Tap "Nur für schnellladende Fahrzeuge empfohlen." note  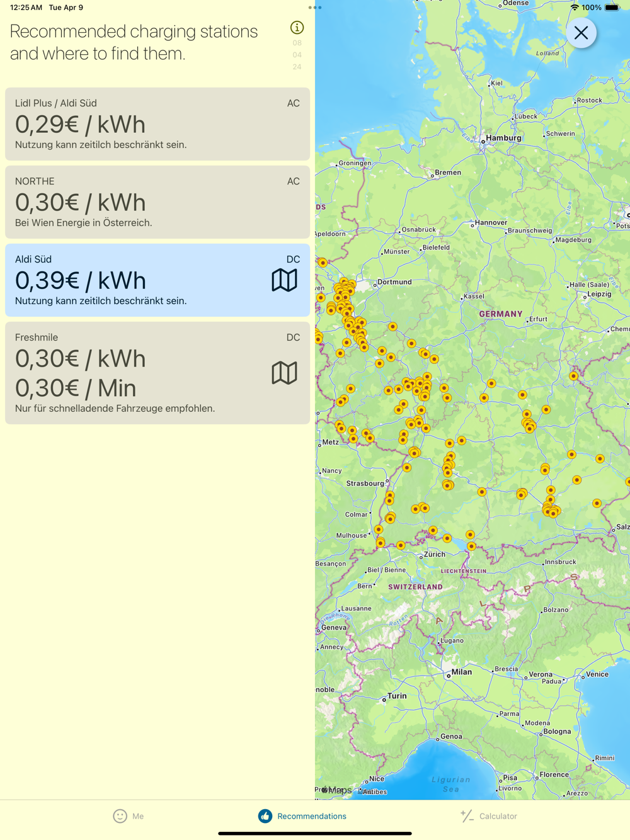tap(115, 409)
